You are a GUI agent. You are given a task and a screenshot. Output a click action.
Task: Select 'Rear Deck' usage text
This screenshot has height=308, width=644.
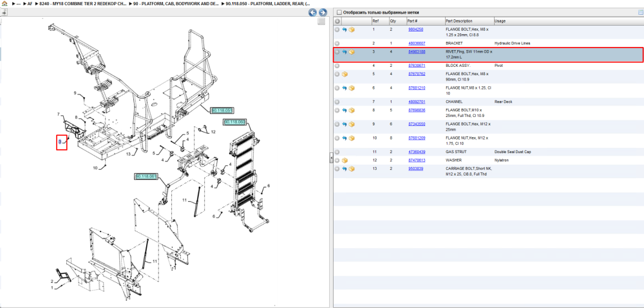tap(503, 102)
